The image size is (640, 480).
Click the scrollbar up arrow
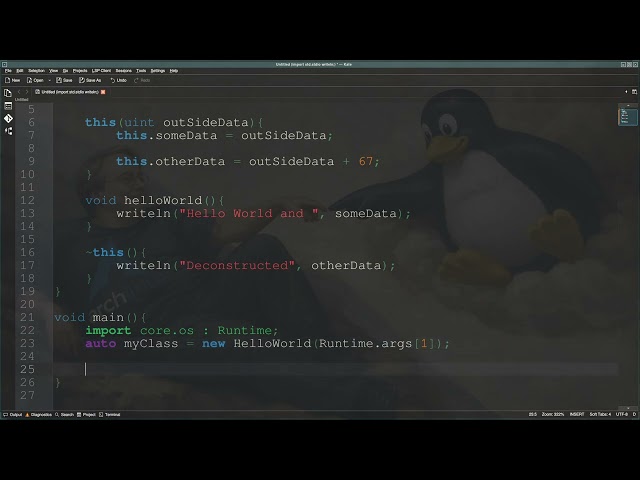click(628, 105)
